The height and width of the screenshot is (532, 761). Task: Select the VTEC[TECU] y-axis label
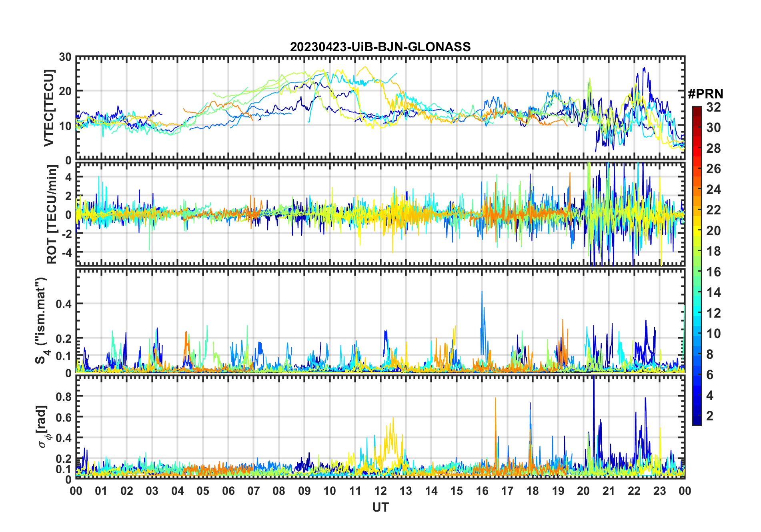click(49, 108)
